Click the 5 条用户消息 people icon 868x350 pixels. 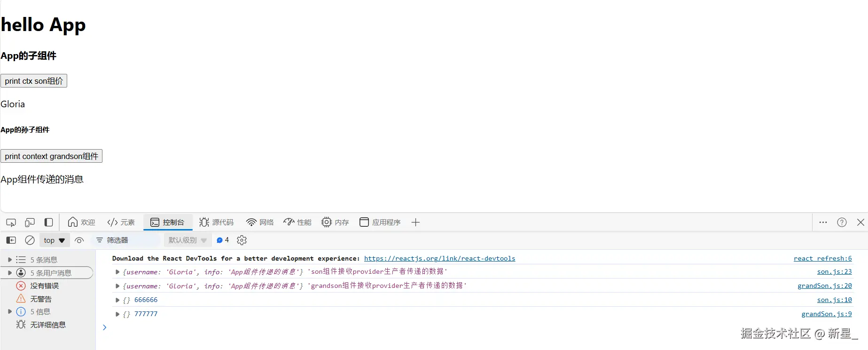tap(21, 273)
